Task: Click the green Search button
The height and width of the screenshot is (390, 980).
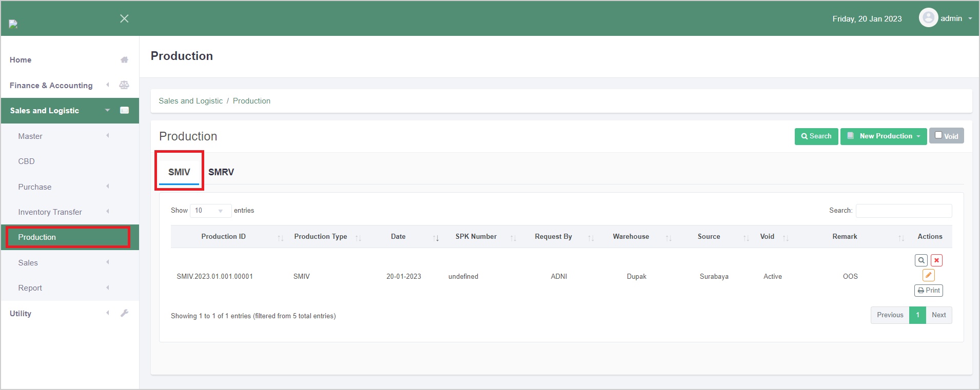Action: coord(816,136)
